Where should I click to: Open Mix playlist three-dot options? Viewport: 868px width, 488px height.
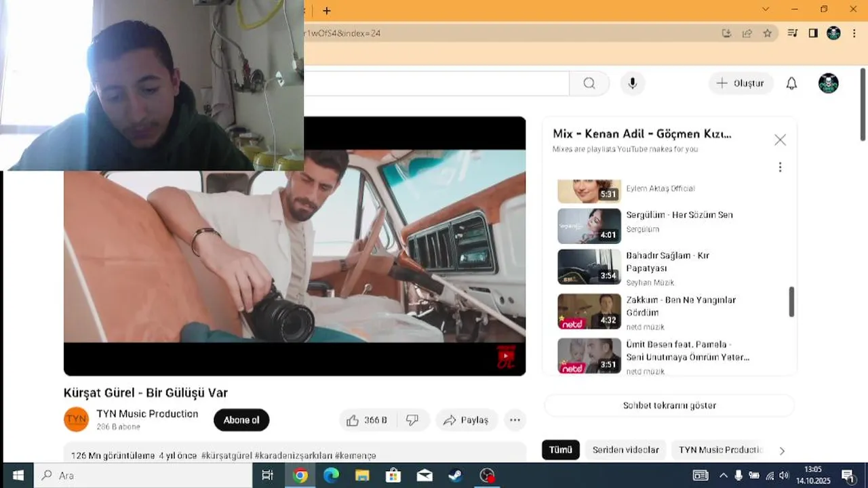(780, 167)
